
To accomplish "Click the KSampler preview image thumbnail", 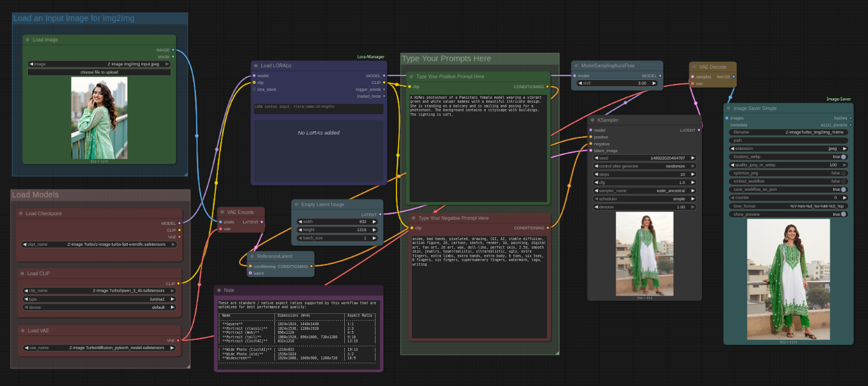I will 644,254.
